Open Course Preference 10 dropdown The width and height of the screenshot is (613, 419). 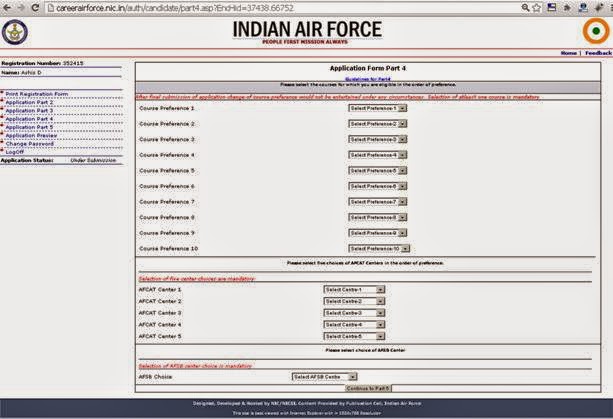379,249
